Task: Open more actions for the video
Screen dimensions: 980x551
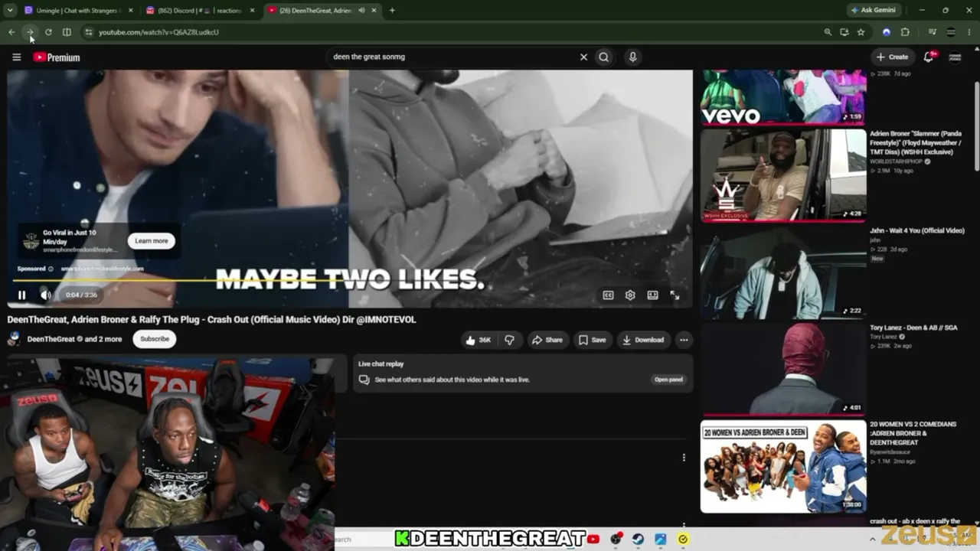Action: 684,340
